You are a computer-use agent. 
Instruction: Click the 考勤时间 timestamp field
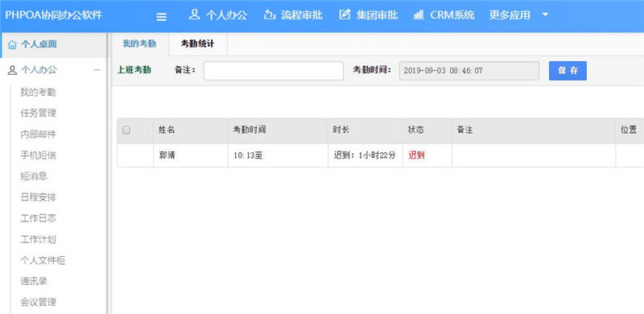469,71
